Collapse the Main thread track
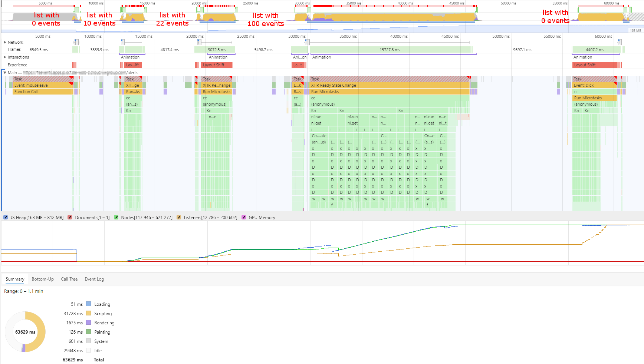Viewport: 644px width, 364px height. [x=4, y=72]
